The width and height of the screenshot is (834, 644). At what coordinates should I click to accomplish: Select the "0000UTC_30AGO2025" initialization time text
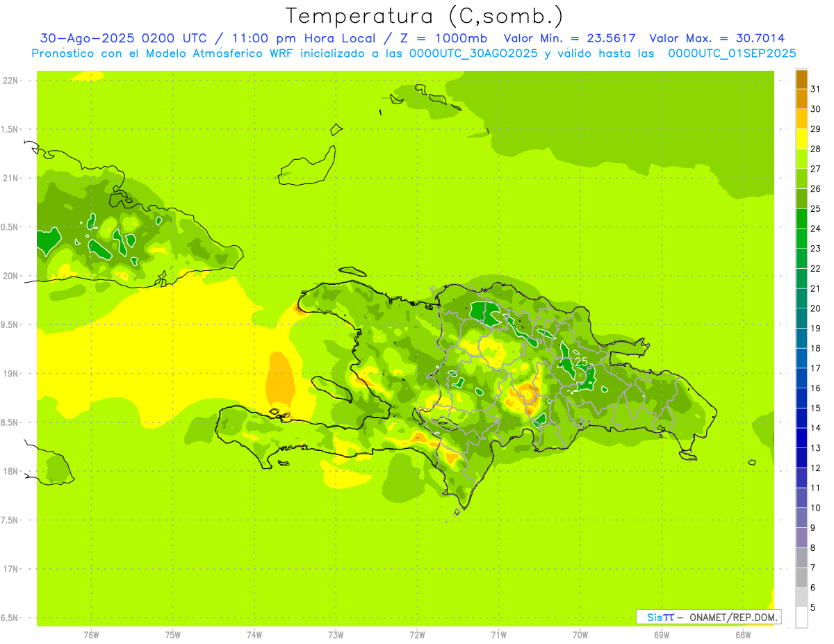pos(473,53)
